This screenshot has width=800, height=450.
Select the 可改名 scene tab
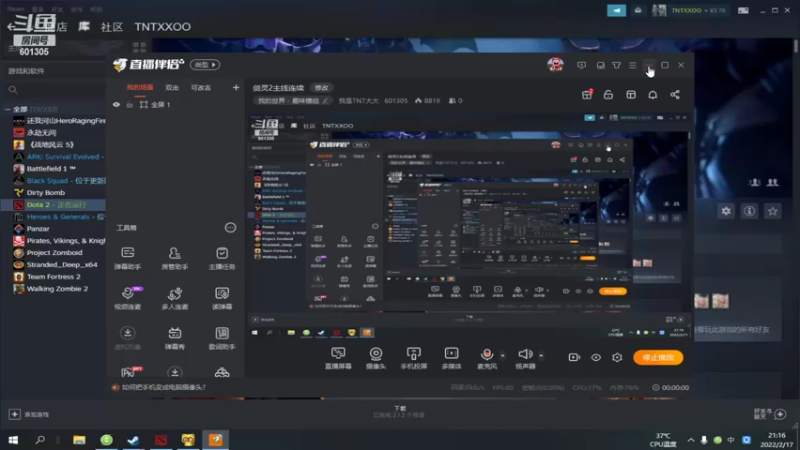click(201, 87)
